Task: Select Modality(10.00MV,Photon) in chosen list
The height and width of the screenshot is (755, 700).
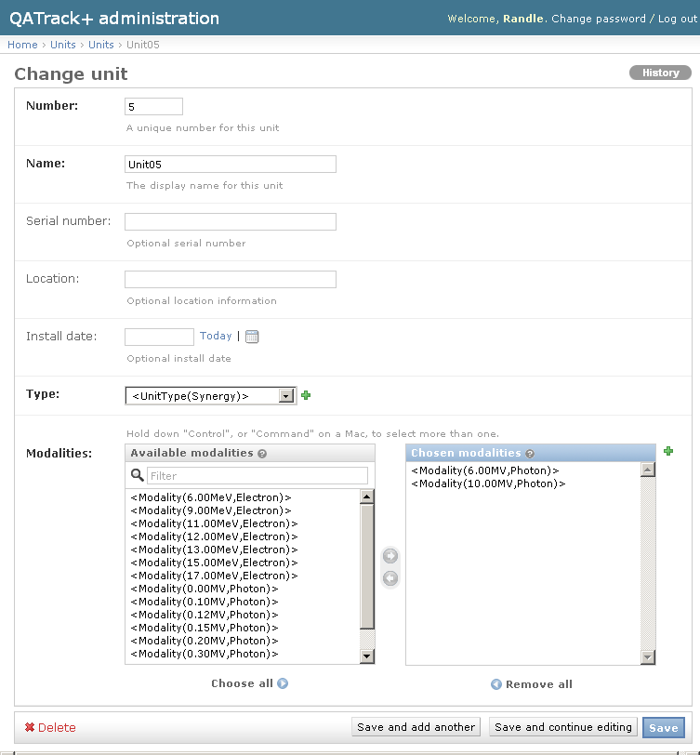Action: (x=488, y=483)
